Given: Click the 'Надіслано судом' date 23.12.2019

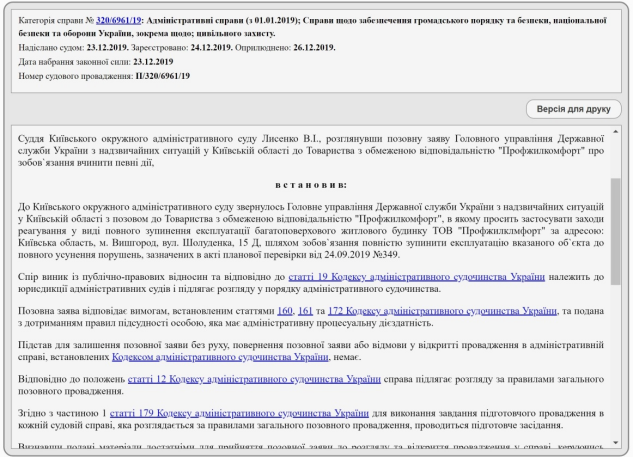Looking at the screenshot, I should [x=108, y=48].
